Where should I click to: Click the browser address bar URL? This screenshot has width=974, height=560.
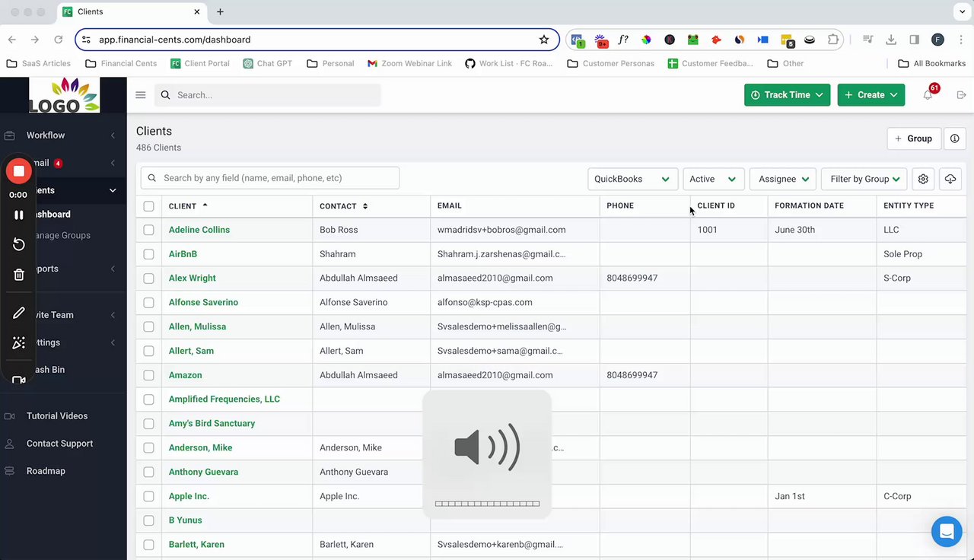(174, 40)
